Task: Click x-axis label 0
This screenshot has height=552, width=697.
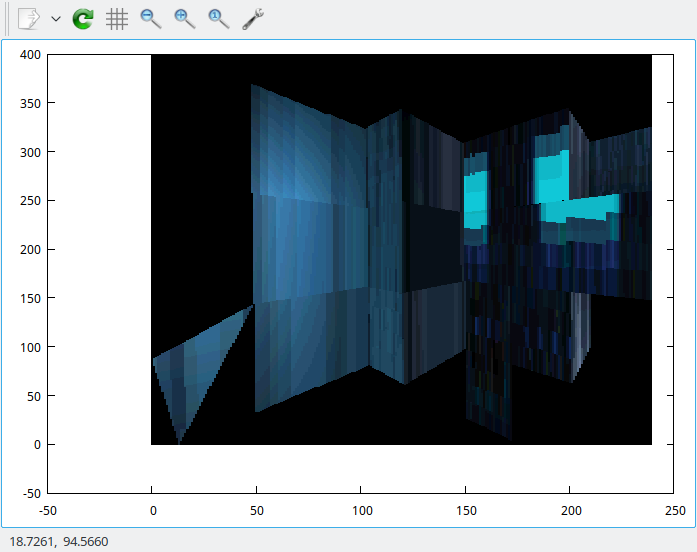Action: coord(153,511)
